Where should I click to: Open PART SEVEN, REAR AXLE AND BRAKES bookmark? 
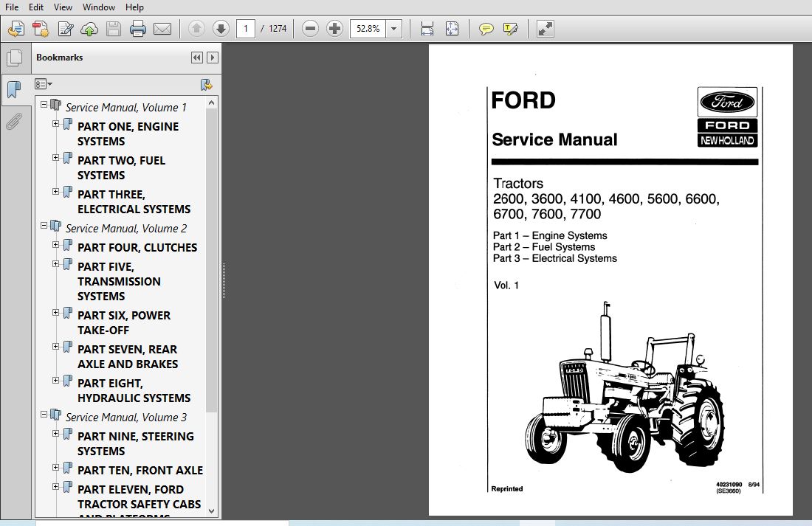(x=128, y=357)
